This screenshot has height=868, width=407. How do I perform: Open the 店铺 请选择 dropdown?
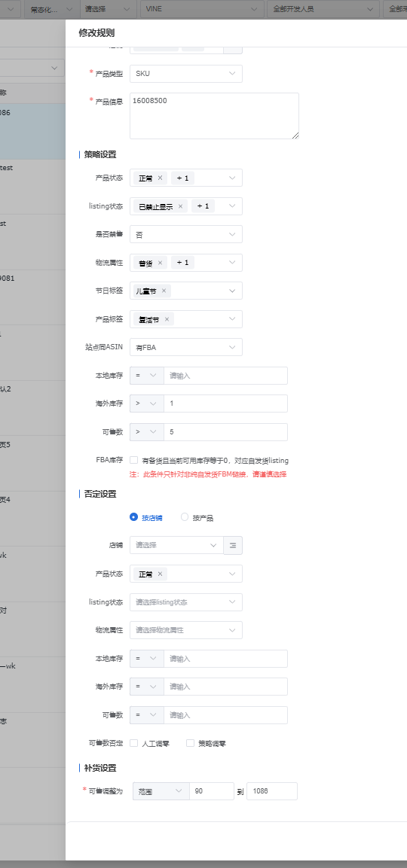coord(176,545)
